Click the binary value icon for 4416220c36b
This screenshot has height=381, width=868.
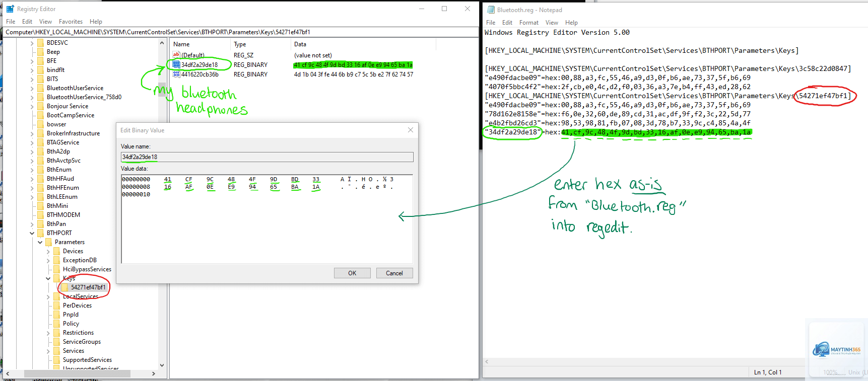click(x=176, y=74)
